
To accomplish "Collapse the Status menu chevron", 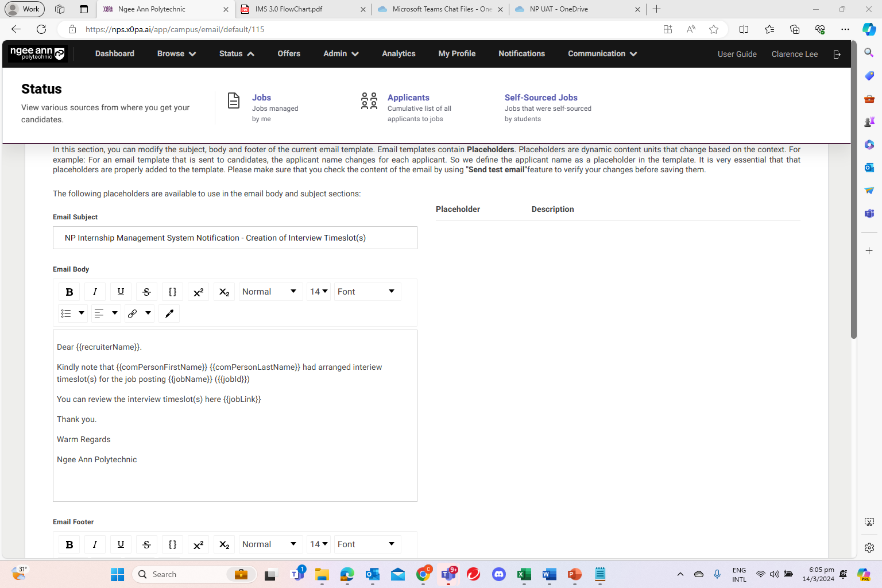I will 251,53.
